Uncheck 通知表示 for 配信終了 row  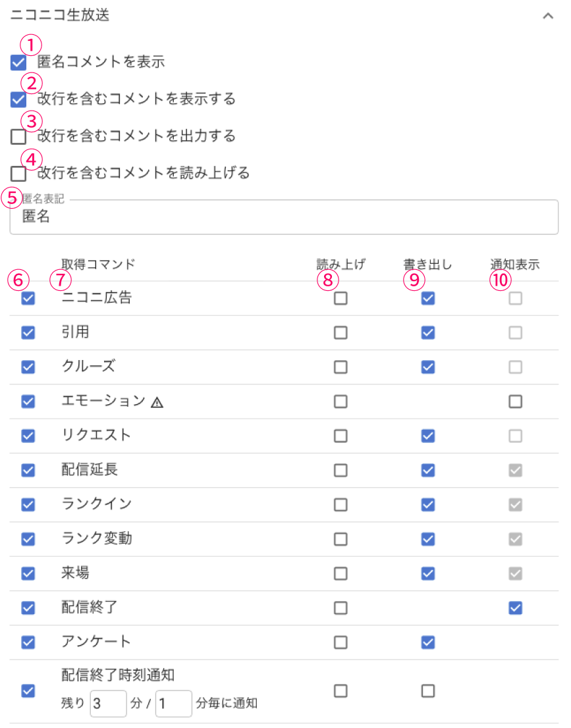point(516,608)
